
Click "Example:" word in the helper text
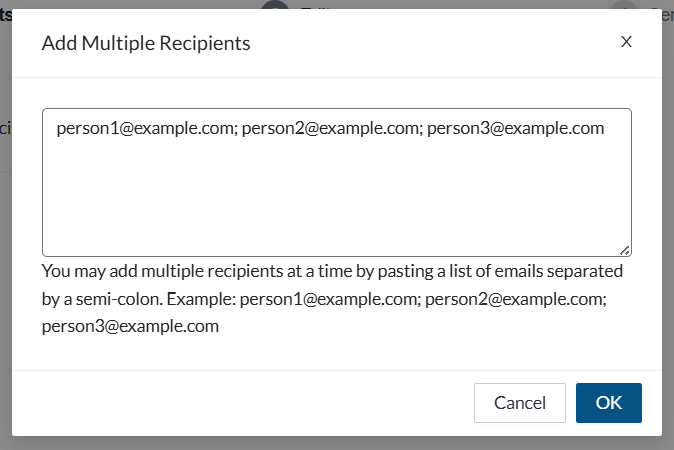pos(205,299)
